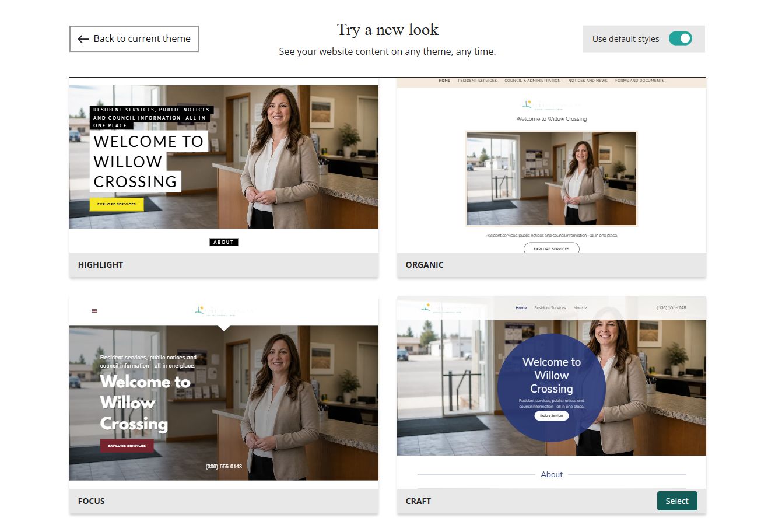Click HOME nav item in Organic preview
The image size is (775, 532).
pyautogui.click(x=444, y=80)
